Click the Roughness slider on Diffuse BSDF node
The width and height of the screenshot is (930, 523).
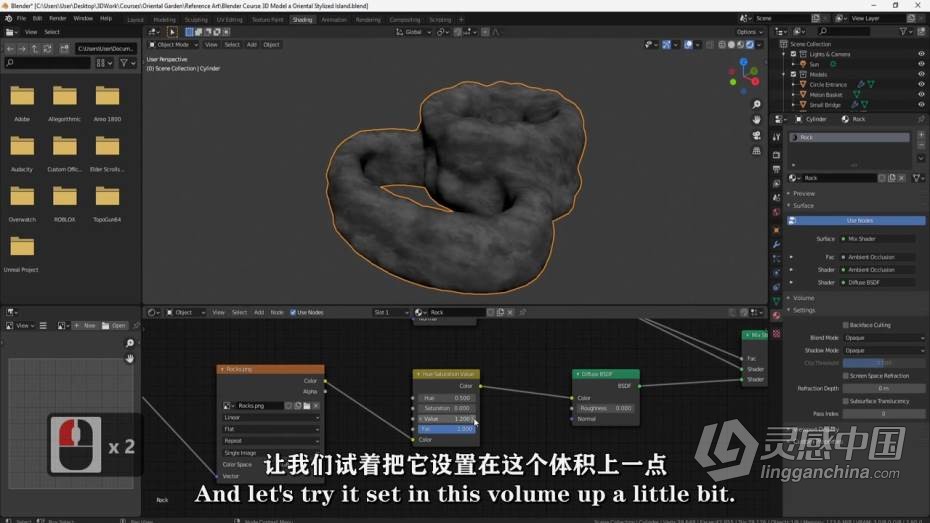[x=605, y=409]
